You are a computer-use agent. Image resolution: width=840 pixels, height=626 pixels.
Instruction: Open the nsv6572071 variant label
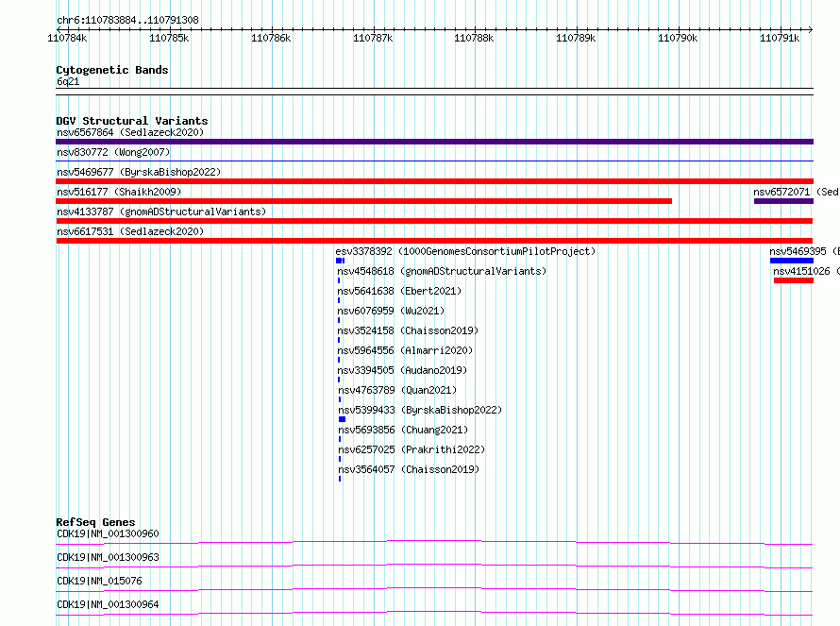(x=796, y=192)
